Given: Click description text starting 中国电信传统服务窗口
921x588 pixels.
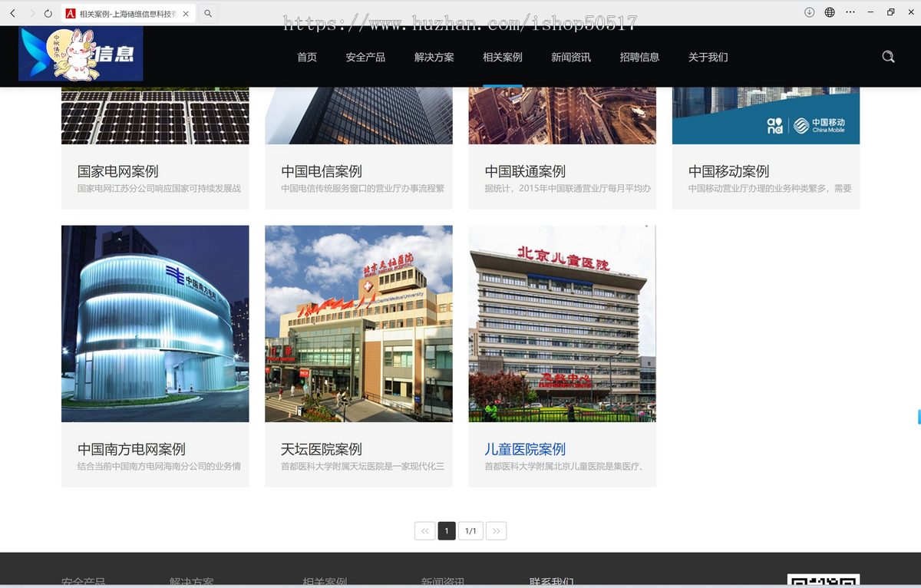Looking at the screenshot, I should pos(362,188).
